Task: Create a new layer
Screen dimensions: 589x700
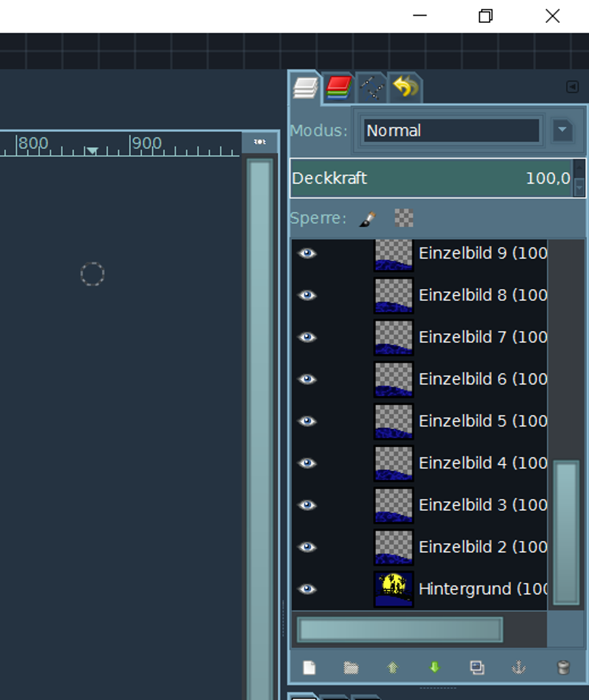Action: (309, 668)
